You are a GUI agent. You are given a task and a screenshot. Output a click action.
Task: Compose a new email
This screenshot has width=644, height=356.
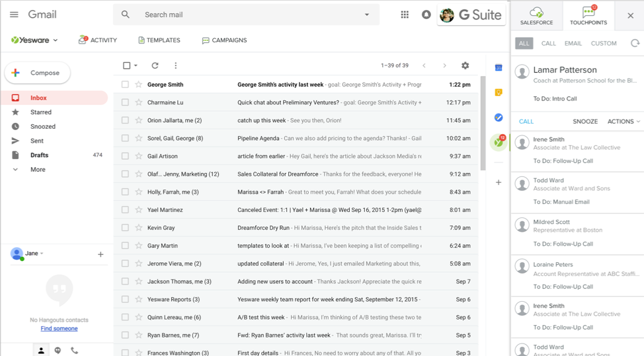(x=38, y=73)
